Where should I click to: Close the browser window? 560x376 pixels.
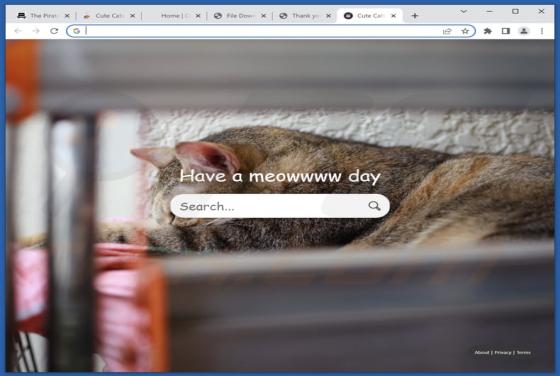tap(541, 11)
